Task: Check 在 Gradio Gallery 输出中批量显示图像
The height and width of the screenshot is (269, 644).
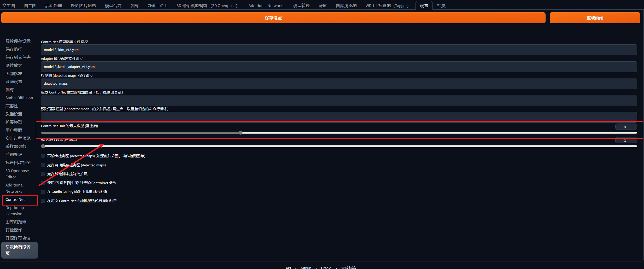Action: coord(43,192)
